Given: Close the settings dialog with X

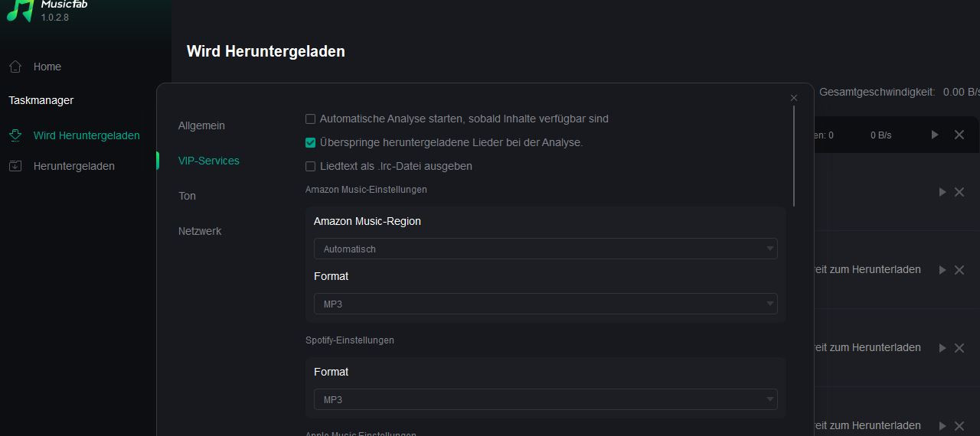Looking at the screenshot, I should 794,98.
